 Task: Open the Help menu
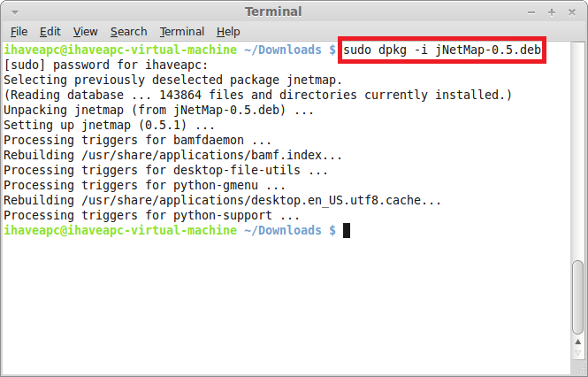point(228,32)
